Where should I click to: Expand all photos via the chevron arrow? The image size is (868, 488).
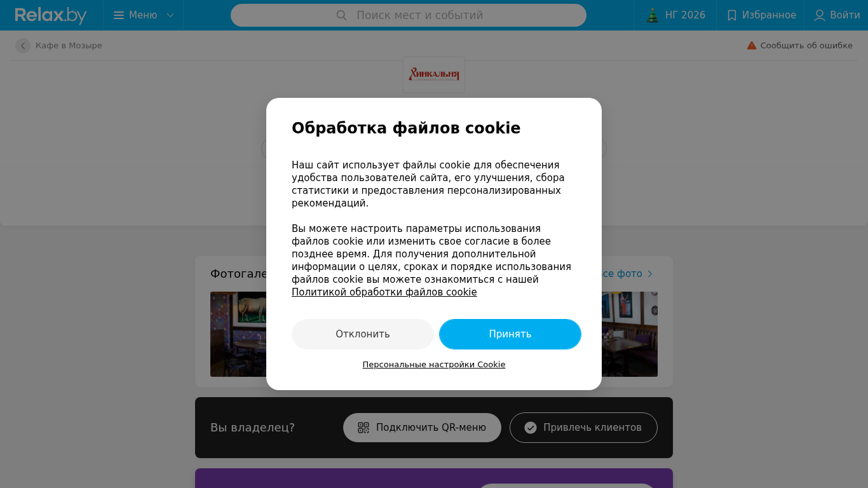coord(650,274)
